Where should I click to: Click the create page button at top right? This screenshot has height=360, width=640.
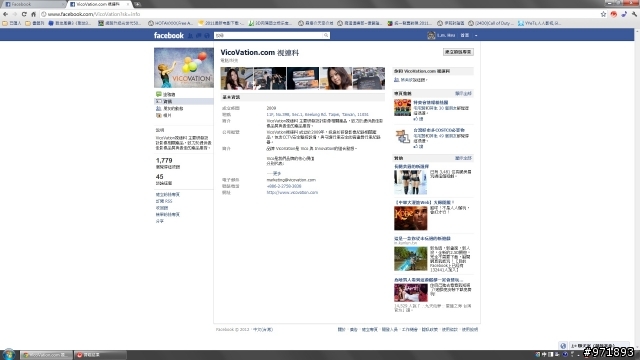coord(458,52)
